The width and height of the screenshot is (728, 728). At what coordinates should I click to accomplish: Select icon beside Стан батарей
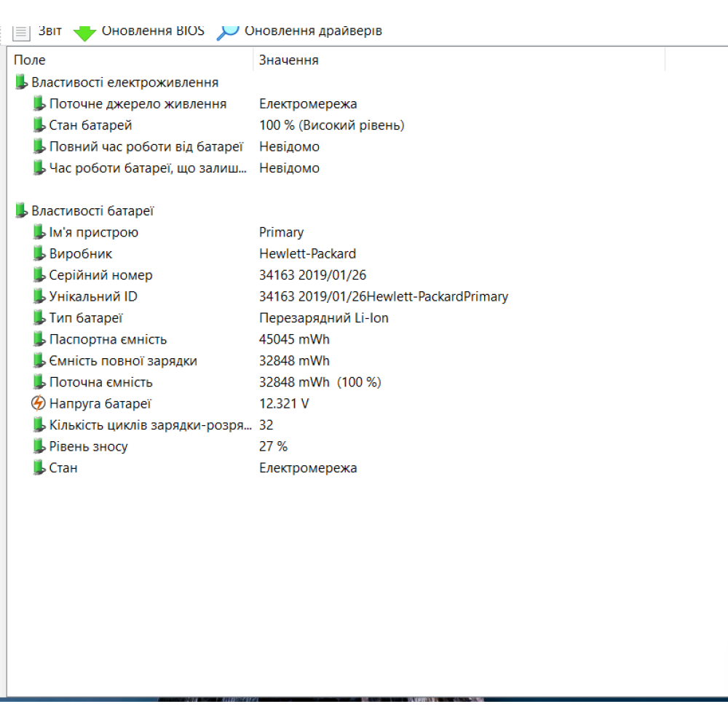point(39,124)
